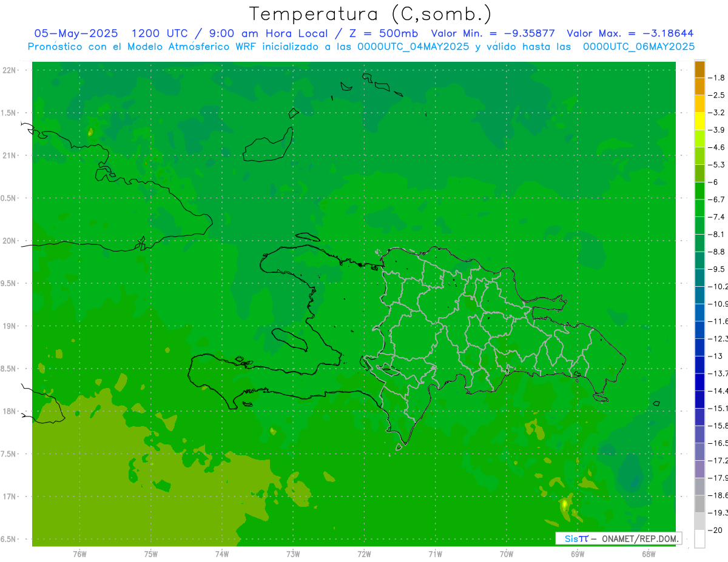This screenshot has width=728, height=562.
Task: Click the '73W' longitude label
Action: (x=293, y=555)
